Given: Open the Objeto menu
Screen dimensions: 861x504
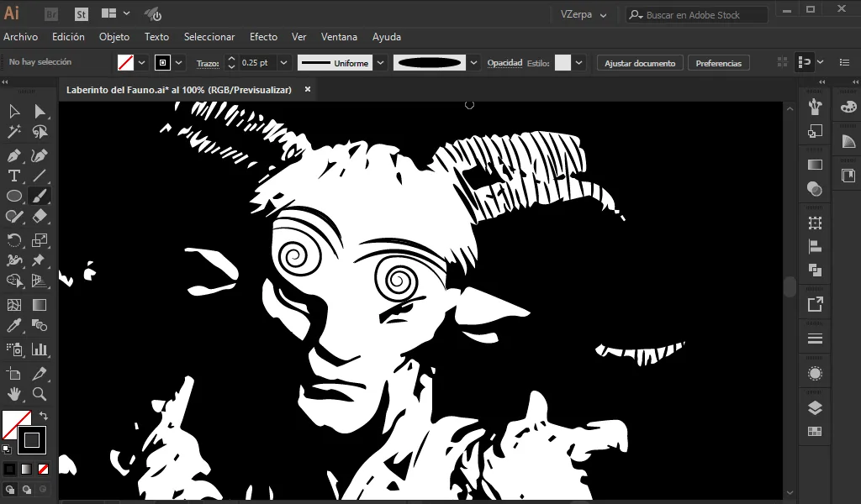Looking at the screenshot, I should click(114, 37).
